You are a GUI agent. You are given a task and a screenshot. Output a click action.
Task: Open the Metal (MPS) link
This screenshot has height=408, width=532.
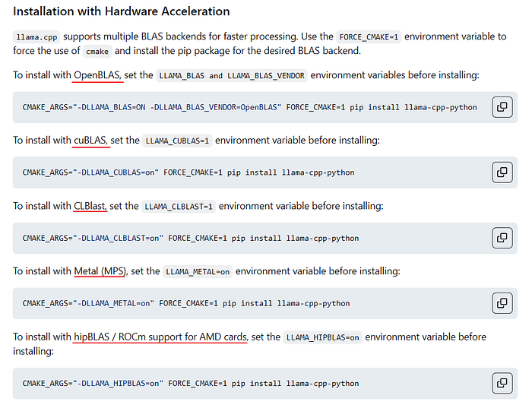pos(100,271)
